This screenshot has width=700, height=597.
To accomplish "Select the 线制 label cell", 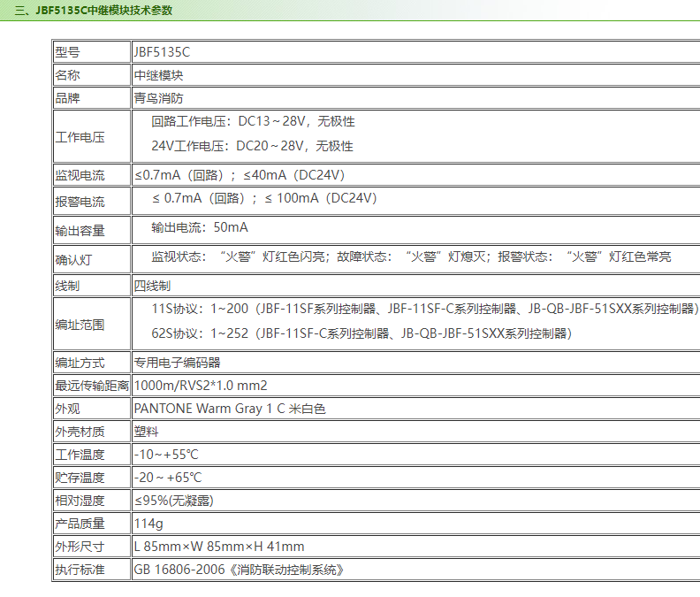I will 92,285.
